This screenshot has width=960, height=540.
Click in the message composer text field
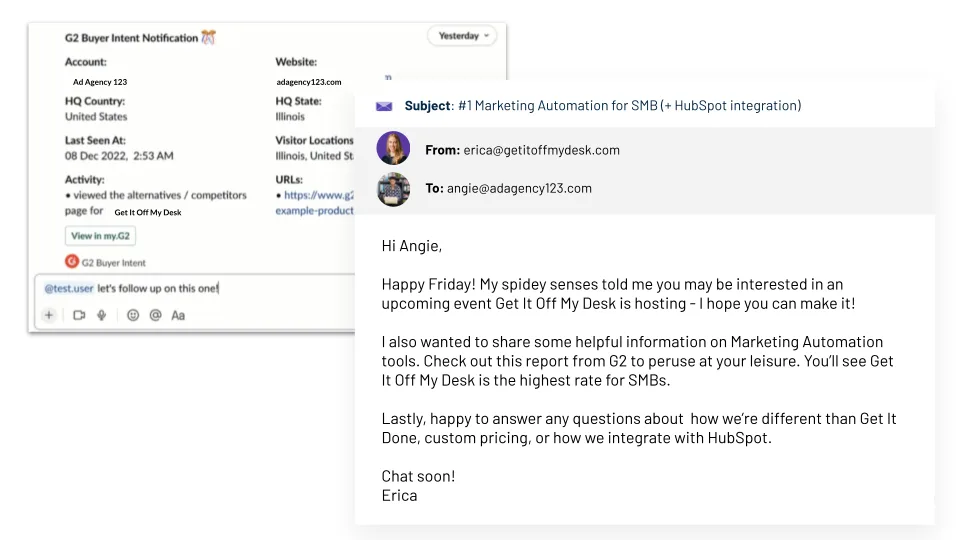coord(196,288)
